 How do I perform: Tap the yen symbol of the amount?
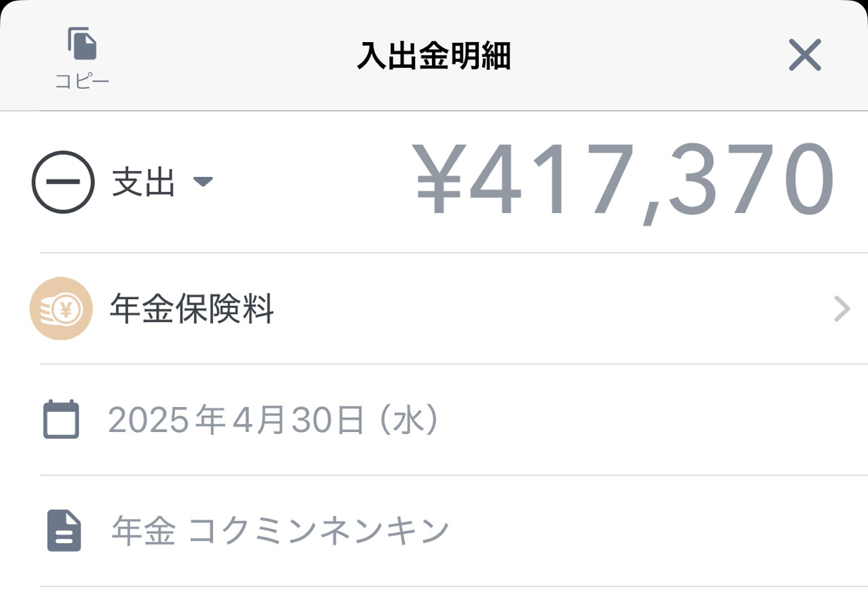coord(439,180)
